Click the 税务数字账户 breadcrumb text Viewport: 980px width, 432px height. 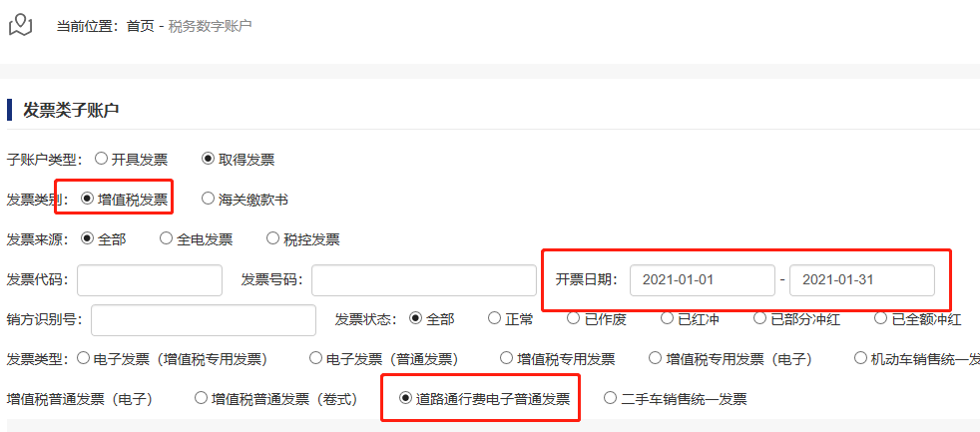(x=210, y=27)
